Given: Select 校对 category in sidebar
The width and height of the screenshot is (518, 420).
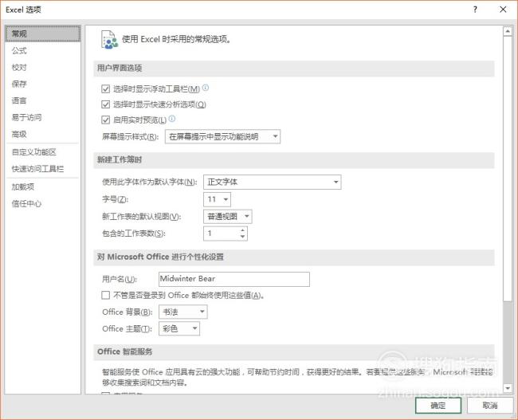Looking at the screenshot, I should point(43,68).
